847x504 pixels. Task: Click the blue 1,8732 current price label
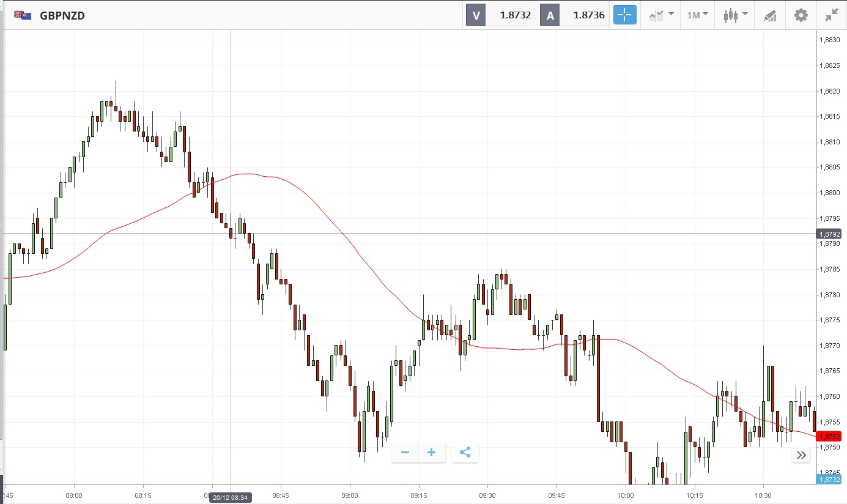click(x=829, y=480)
